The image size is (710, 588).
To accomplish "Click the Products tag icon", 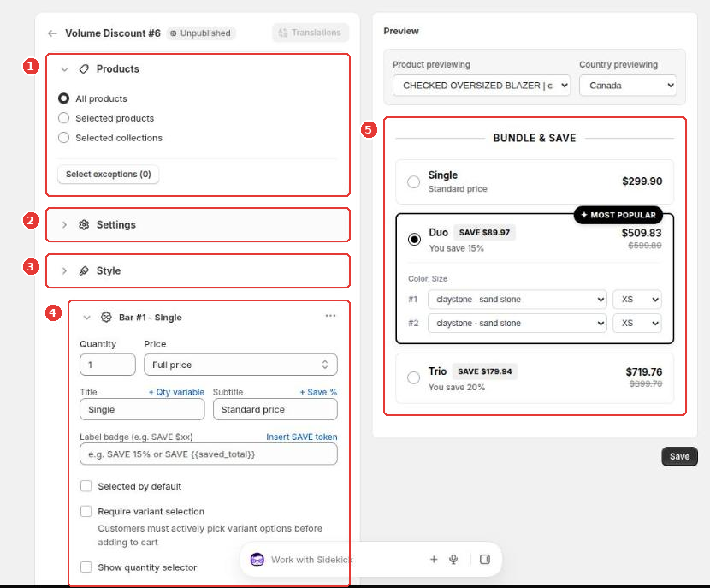I will (84, 68).
